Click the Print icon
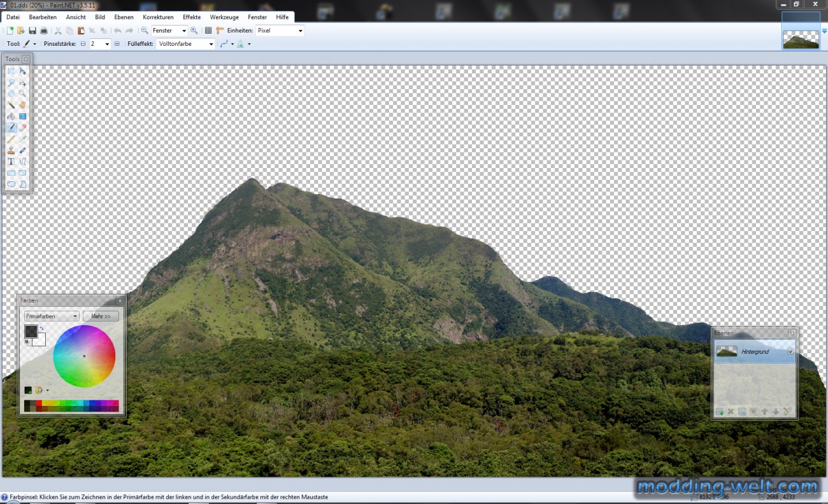Viewport: 828px width, 504px height. [43, 31]
